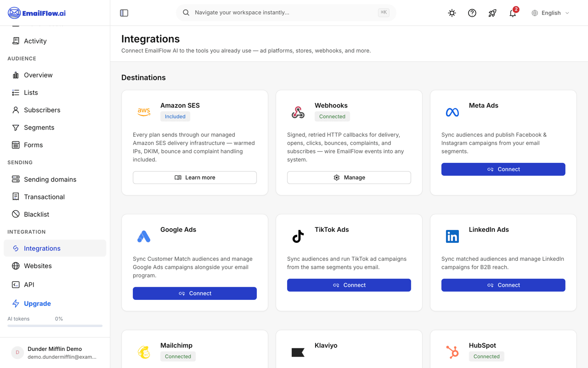Open Websites in the sidebar
Viewport: 588px width, 368px height.
(x=55, y=266)
